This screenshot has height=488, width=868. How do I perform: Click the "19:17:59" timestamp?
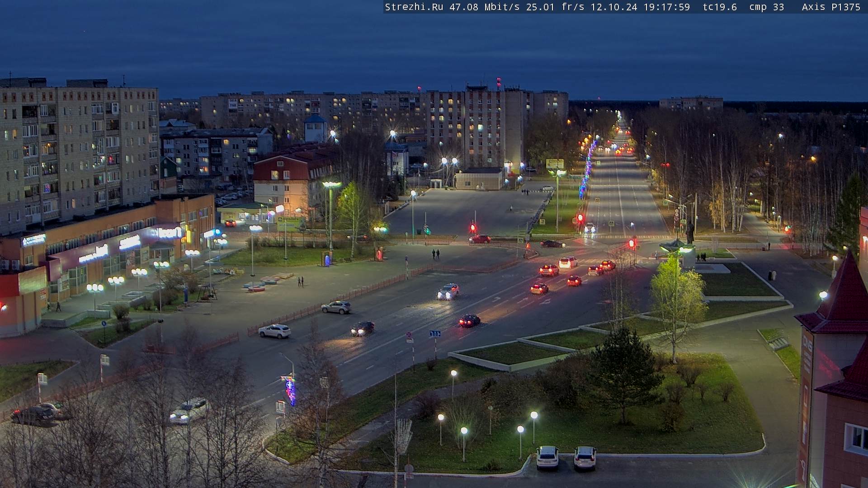(667, 7)
